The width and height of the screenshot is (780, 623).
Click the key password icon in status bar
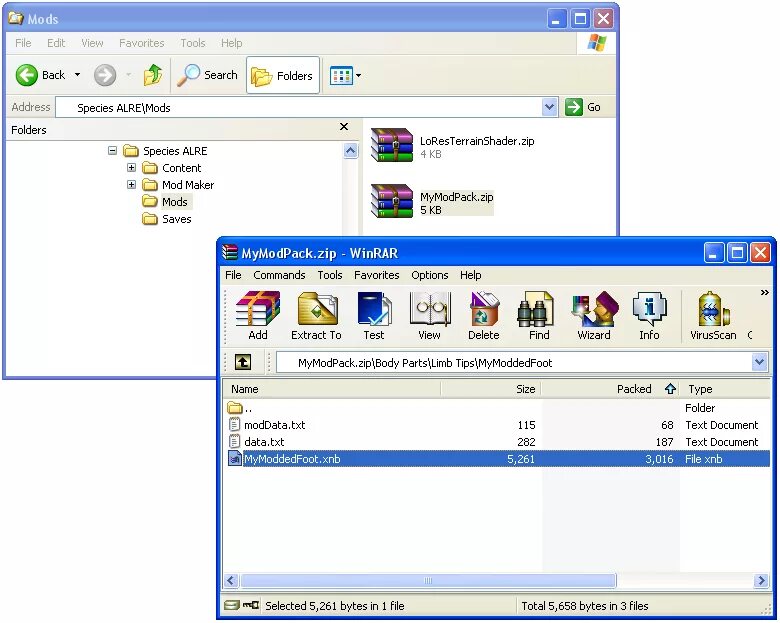[x=251, y=605]
